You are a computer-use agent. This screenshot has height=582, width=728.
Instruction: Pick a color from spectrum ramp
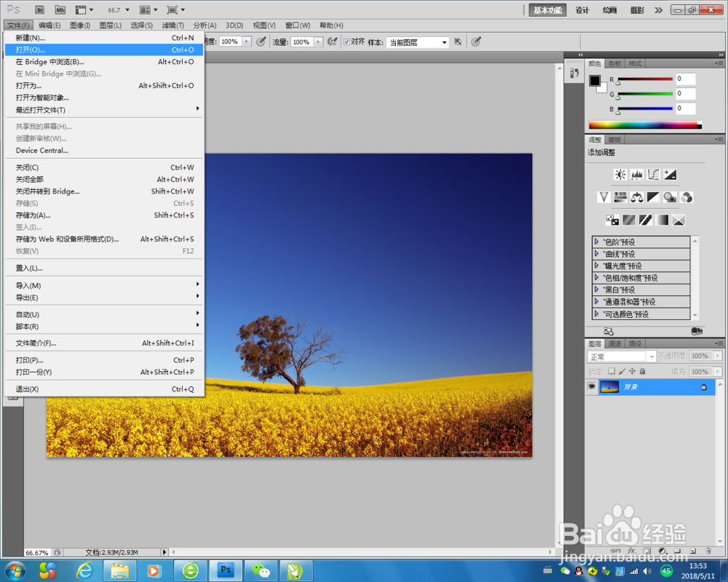645,124
